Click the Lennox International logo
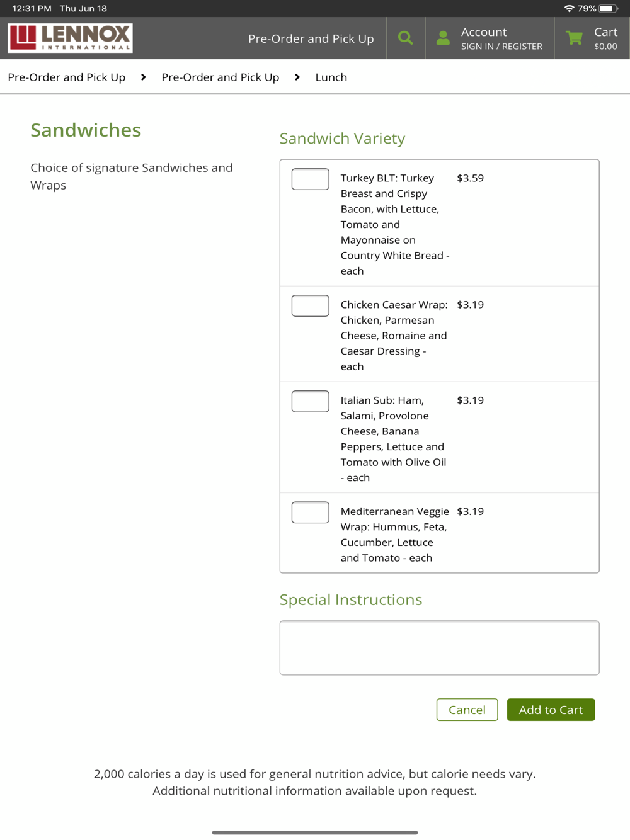The height and width of the screenshot is (840, 630). (x=70, y=38)
